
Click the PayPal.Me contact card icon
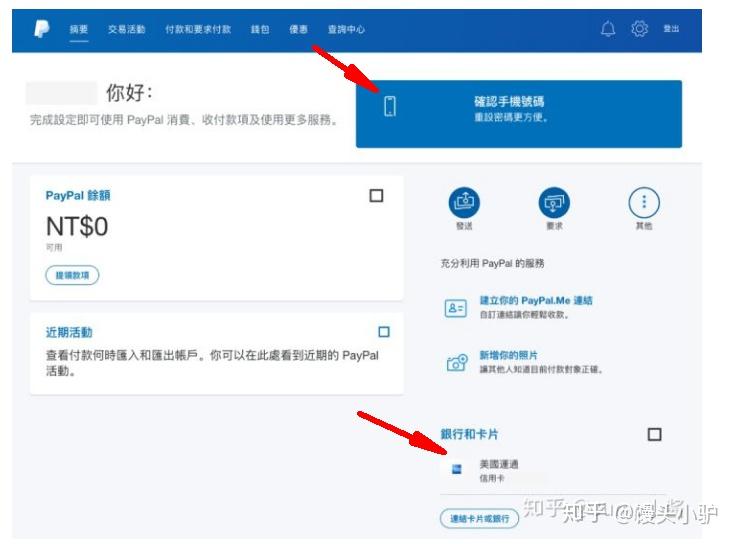pyautogui.click(x=455, y=308)
